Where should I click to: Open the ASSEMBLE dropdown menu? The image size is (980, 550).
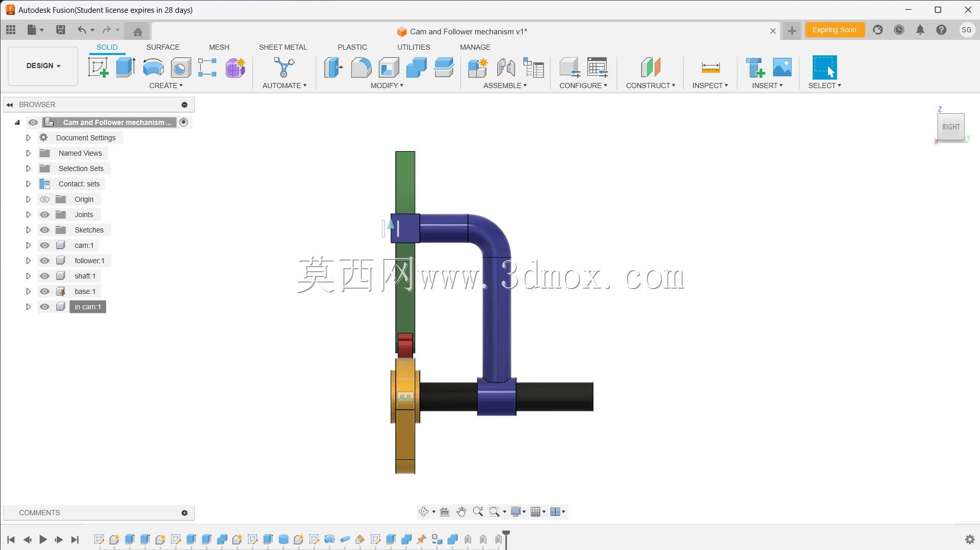coord(505,86)
